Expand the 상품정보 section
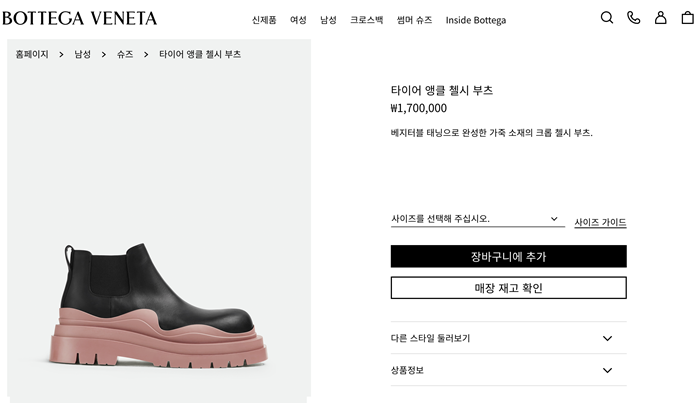Screen dimensions: 700x403 (508, 370)
